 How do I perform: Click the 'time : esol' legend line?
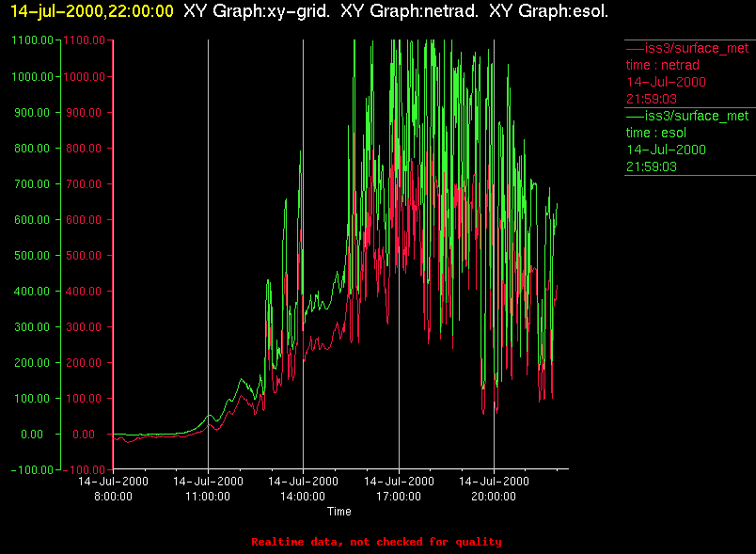(x=655, y=133)
